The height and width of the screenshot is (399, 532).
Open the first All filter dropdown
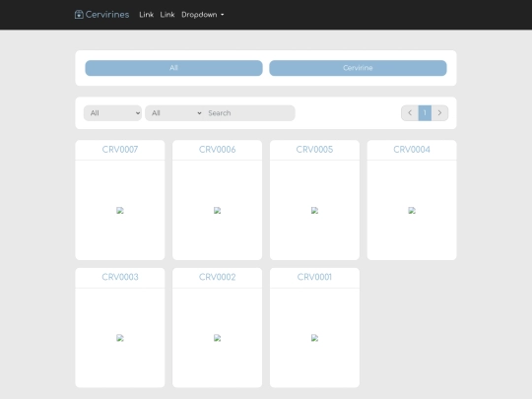click(112, 113)
